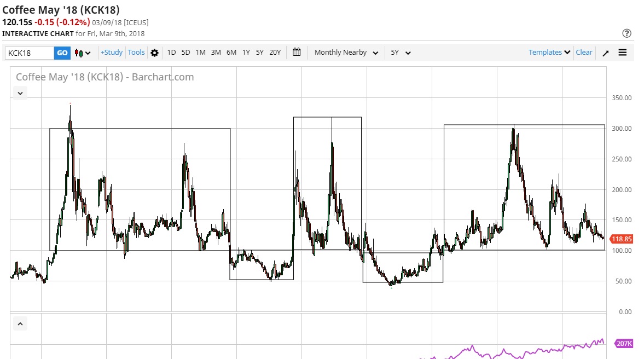Open the hamburger menu icon
644x359 pixels.
[623, 53]
